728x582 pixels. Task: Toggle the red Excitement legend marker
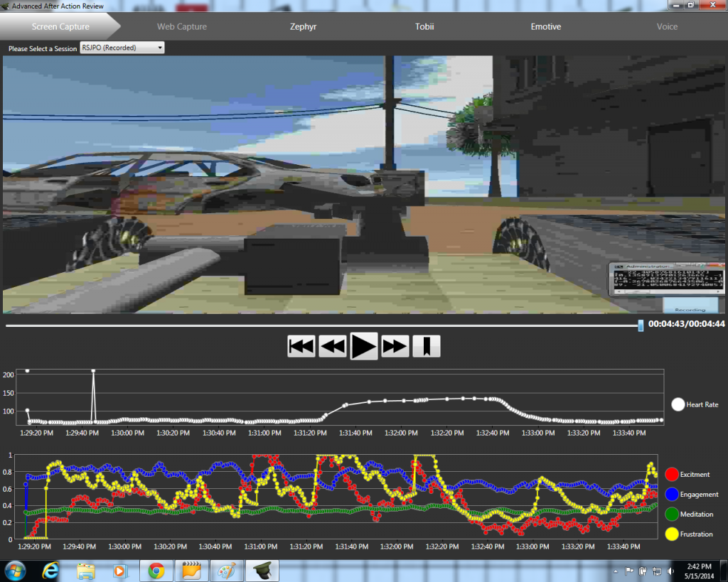670,474
